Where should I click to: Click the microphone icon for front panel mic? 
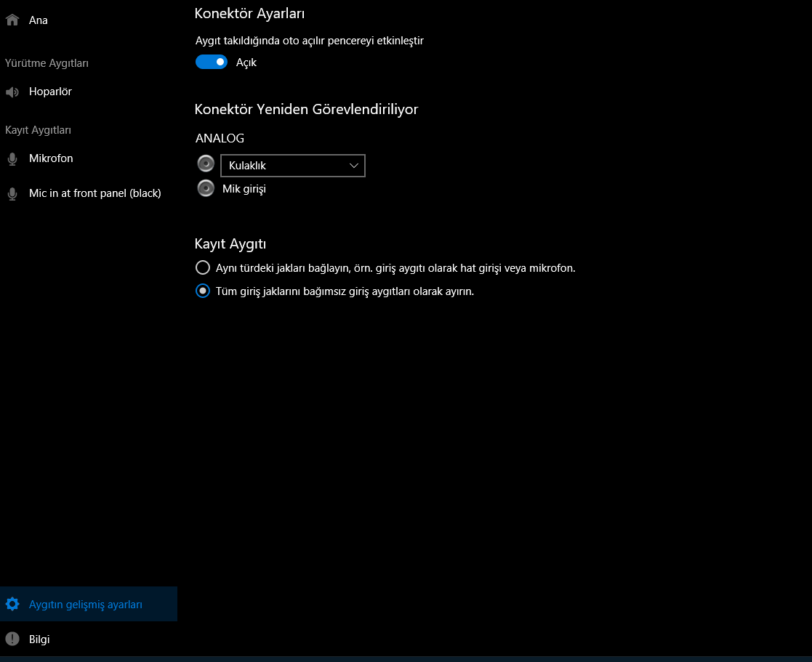(12, 193)
